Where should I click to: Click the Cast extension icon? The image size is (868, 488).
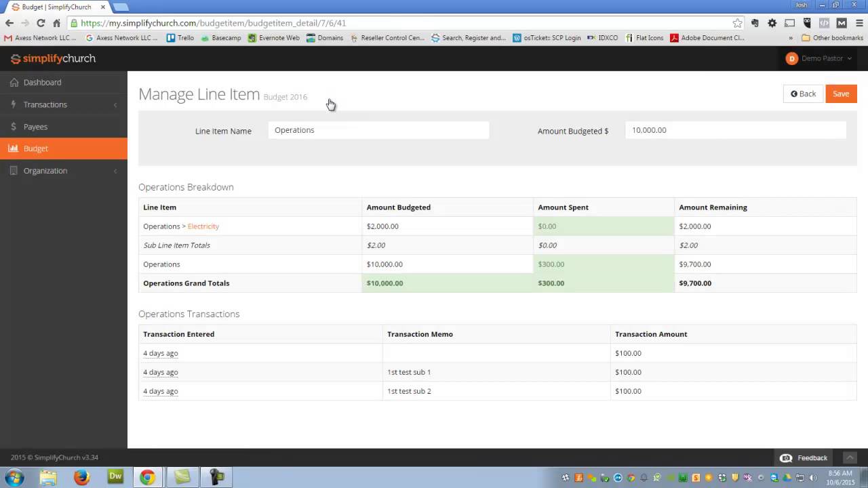click(789, 23)
